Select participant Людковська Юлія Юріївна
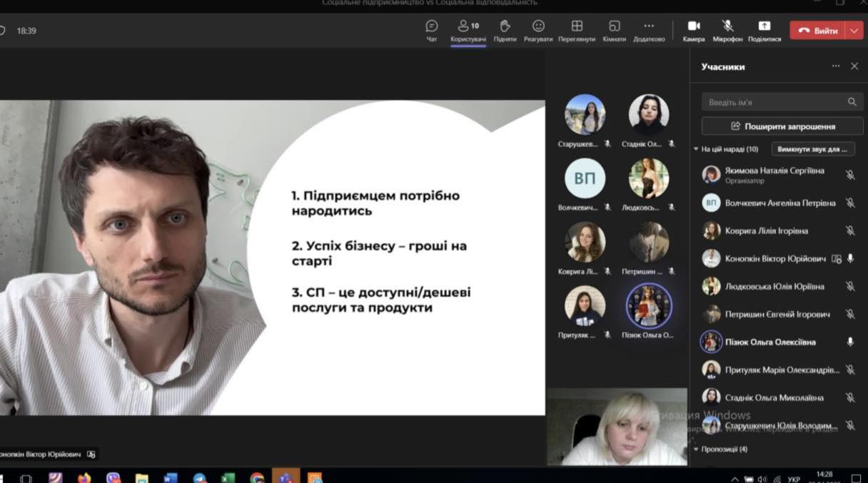868x483 pixels. click(774, 287)
